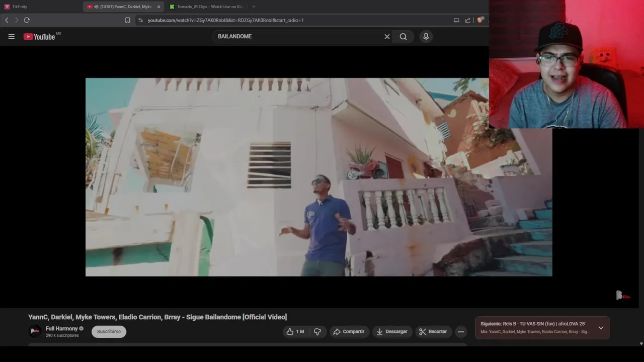Screen dimensions: 644x362
Task: Clear the BAILANDOME search text
Action: click(387, 36)
